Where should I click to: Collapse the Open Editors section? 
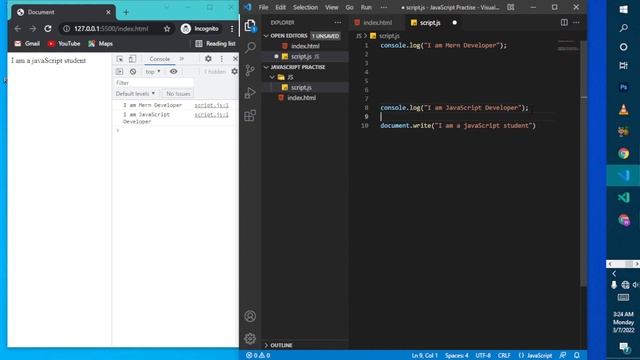click(x=266, y=36)
